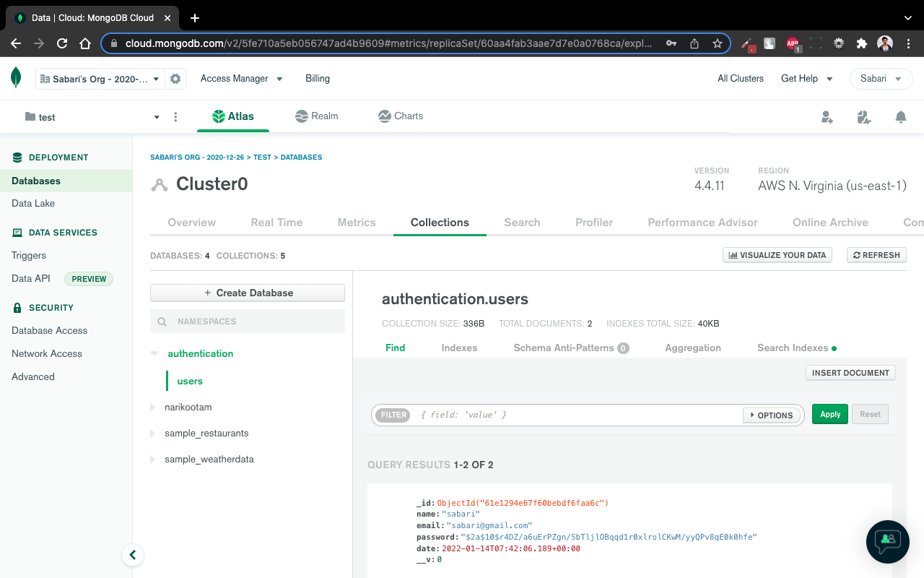924x578 pixels.
Task: Click the browser back arrow
Action: [x=16, y=43]
